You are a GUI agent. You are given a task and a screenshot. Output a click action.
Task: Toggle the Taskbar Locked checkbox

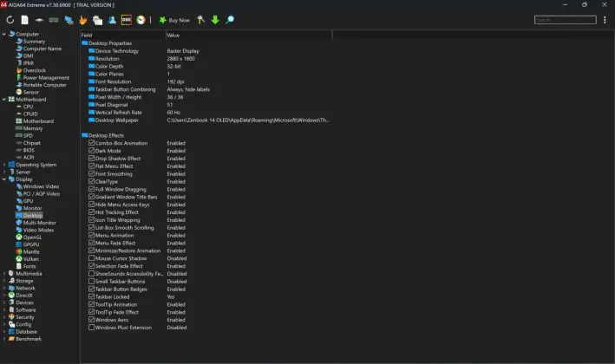[x=91, y=296]
